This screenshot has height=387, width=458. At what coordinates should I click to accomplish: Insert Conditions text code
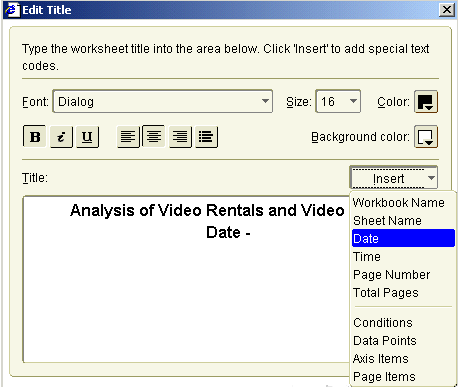[x=403, y=323]
